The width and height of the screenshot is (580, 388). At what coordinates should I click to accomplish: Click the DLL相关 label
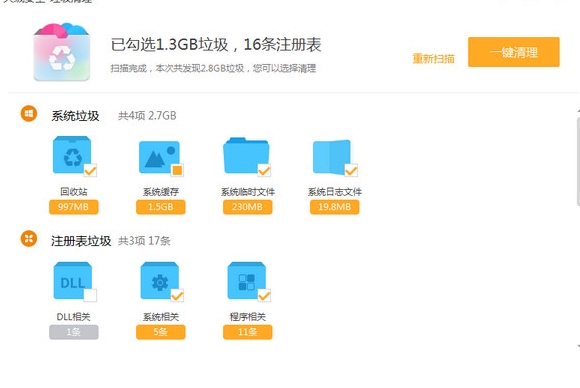point(73,317)
